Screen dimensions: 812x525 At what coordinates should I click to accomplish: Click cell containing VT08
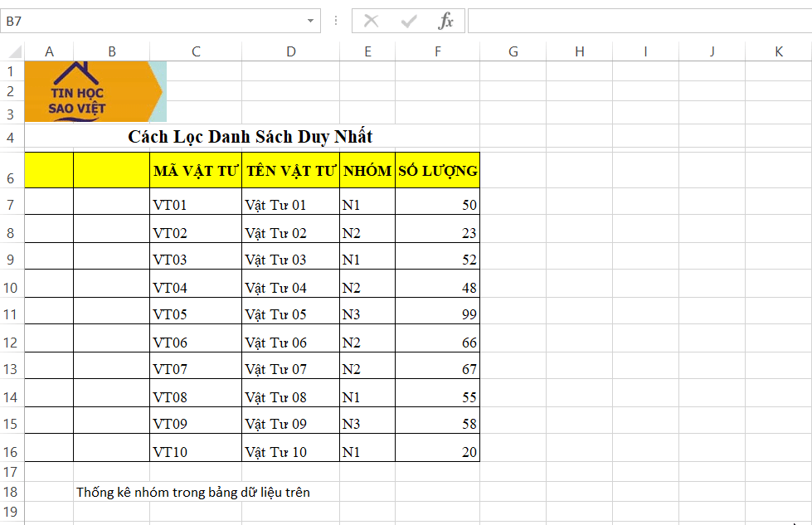(x=196, y=393)
